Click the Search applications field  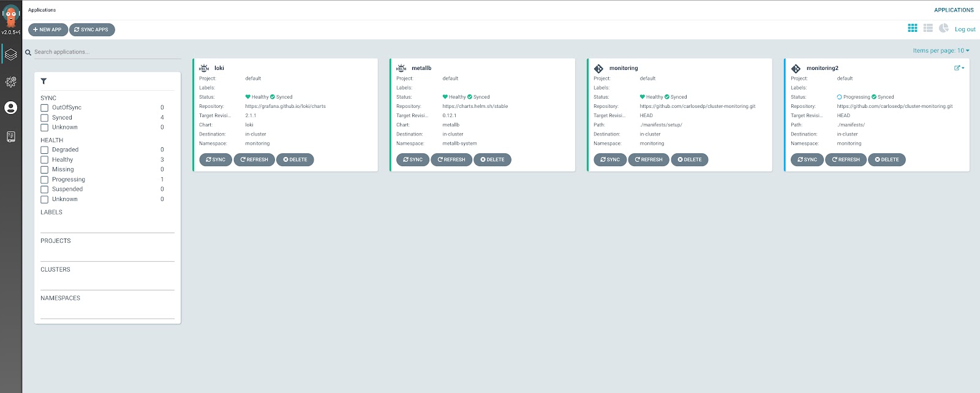107,52
